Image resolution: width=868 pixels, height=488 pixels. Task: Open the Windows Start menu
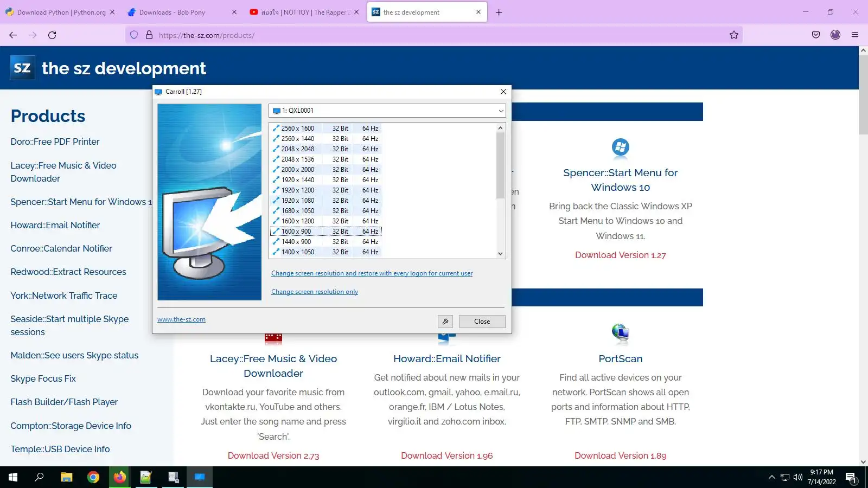[13, 477]
